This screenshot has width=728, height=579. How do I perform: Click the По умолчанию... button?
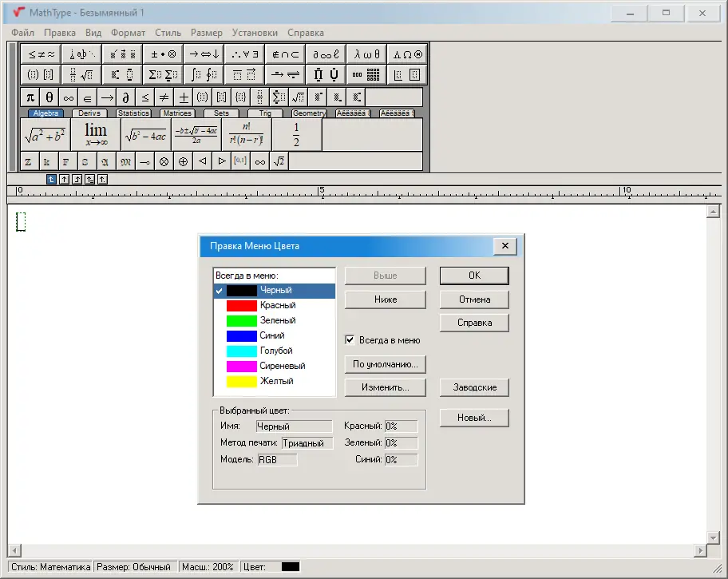pyautogui.click(x=386, y=364)
